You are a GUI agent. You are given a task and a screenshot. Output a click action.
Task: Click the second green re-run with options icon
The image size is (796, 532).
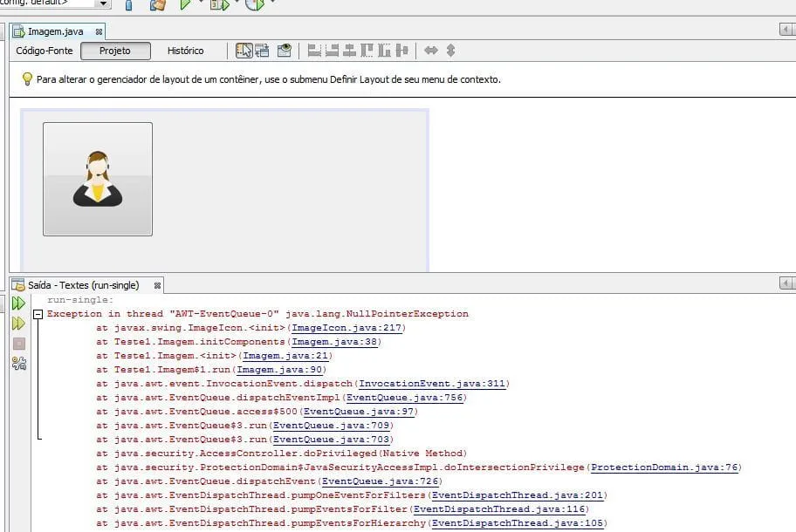coord(18,324)
